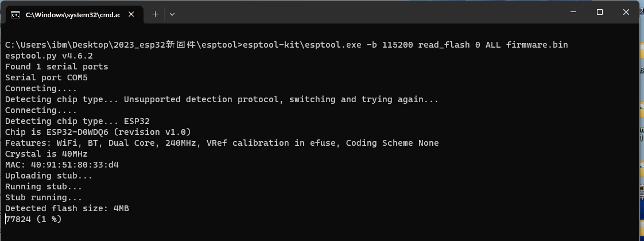Image resolution: width=644 pixels, height=241 pixels.
Task: Click the Features line listing WiFi, BT
Action: coord(222,143)
